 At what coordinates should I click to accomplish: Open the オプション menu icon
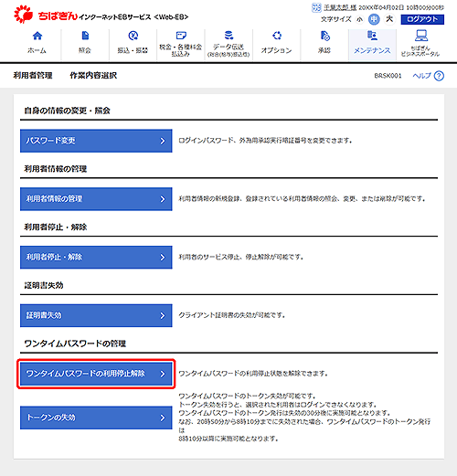pyautogui.click(x=277, y=36)
